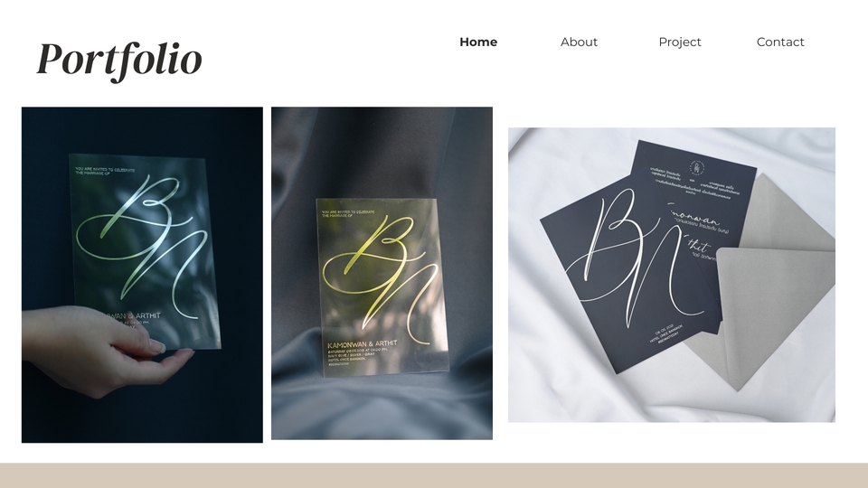The width and height of the screenshot is (868, 488).
Task: Go to the About page
Action: pos(579,42)
